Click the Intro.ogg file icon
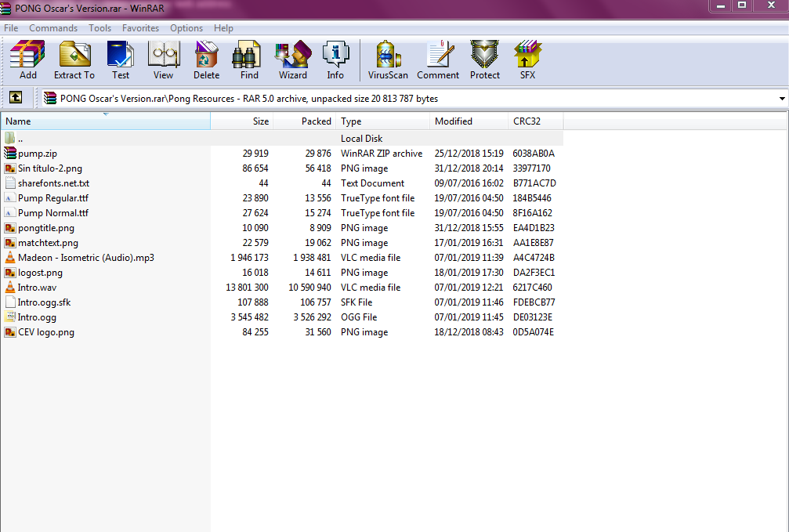This screenshot has width=789, height=532. [10, 317]
